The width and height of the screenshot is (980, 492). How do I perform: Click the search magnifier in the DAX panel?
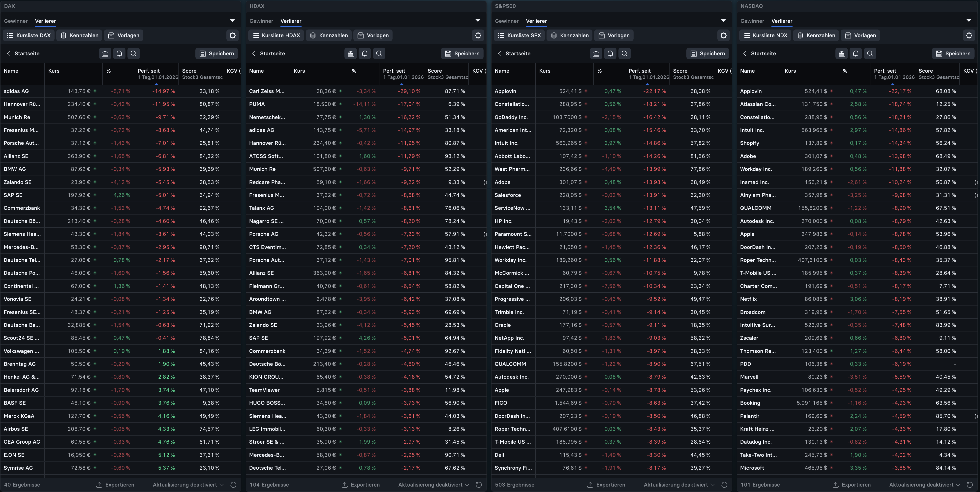(x=133, y=54)
